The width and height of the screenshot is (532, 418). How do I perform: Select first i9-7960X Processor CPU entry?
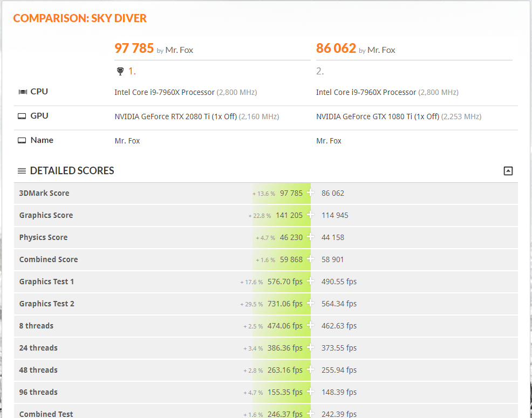pyautogui.click(x=165, y=92)
